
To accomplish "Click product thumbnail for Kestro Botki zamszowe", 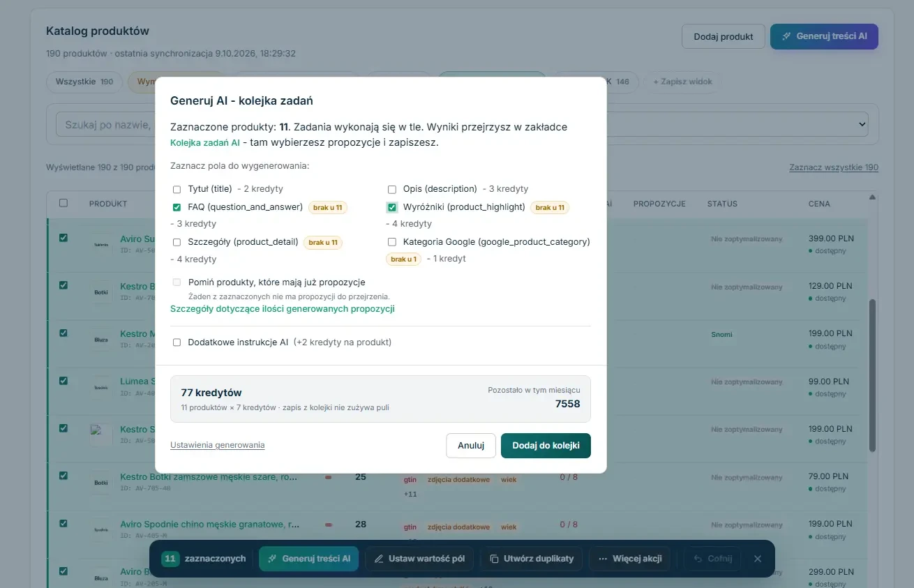I will pos(101,482).
